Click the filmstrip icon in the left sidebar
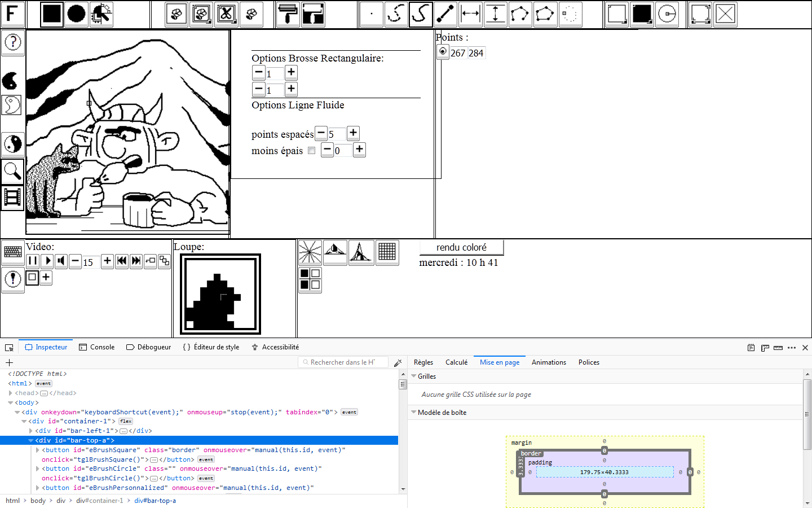Viewport: 812px width, 508px height. [12, 198]
